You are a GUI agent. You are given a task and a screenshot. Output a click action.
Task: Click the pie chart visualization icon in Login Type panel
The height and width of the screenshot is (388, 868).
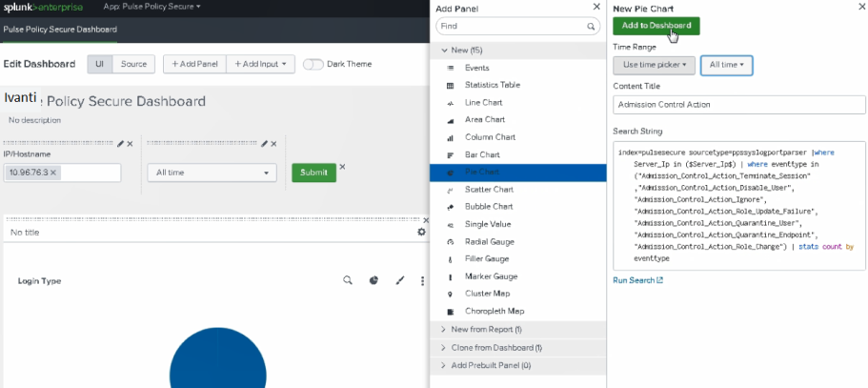(x=373, y=281)
